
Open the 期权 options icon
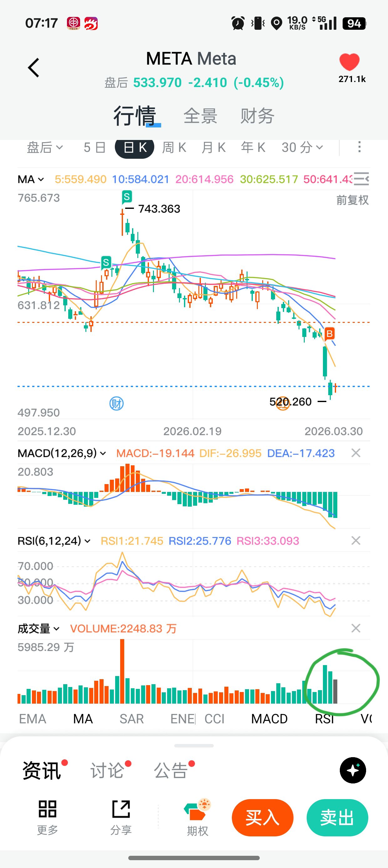point(197,809)
